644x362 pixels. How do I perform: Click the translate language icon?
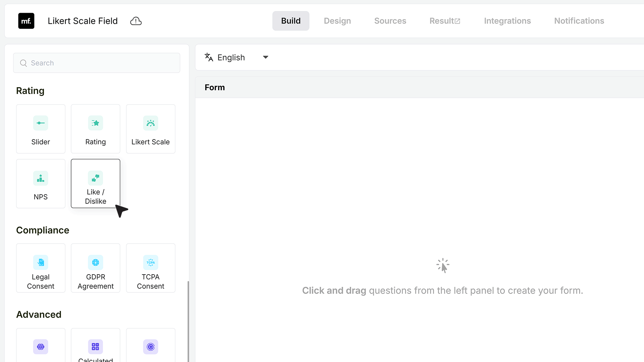(x=209, y=57)
